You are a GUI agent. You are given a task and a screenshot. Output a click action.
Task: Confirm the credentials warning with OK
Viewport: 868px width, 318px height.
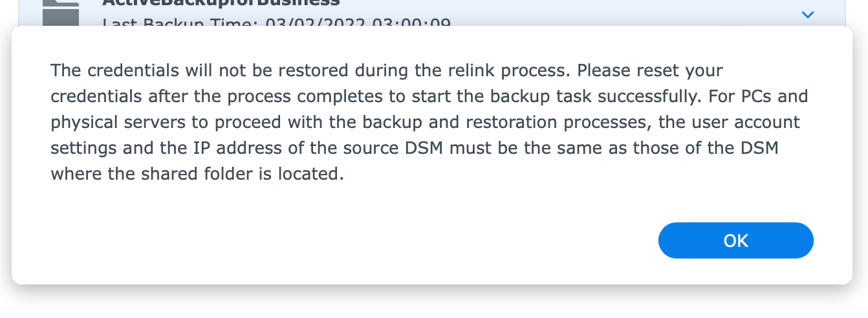pos(735,240)
